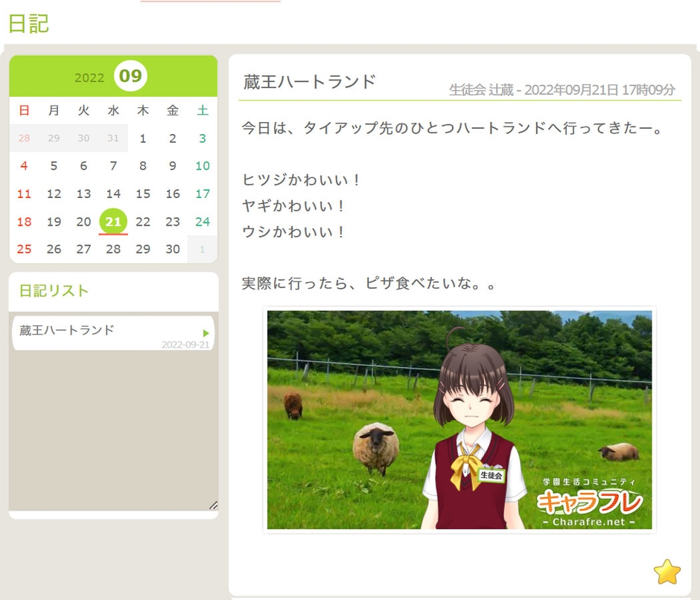The image size is (700, 600).
Task: Click the date 2022-09-21 in diary list
Action: [185, 345]
